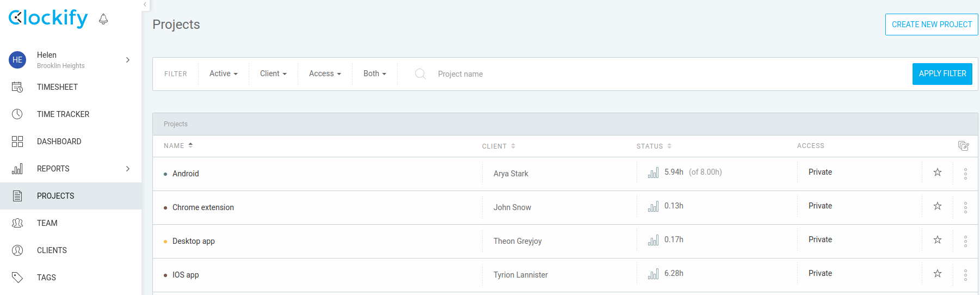Click the orange color dot for Desktop app
The height and width of the screenshot is (295, 980).
pos(165,242)
